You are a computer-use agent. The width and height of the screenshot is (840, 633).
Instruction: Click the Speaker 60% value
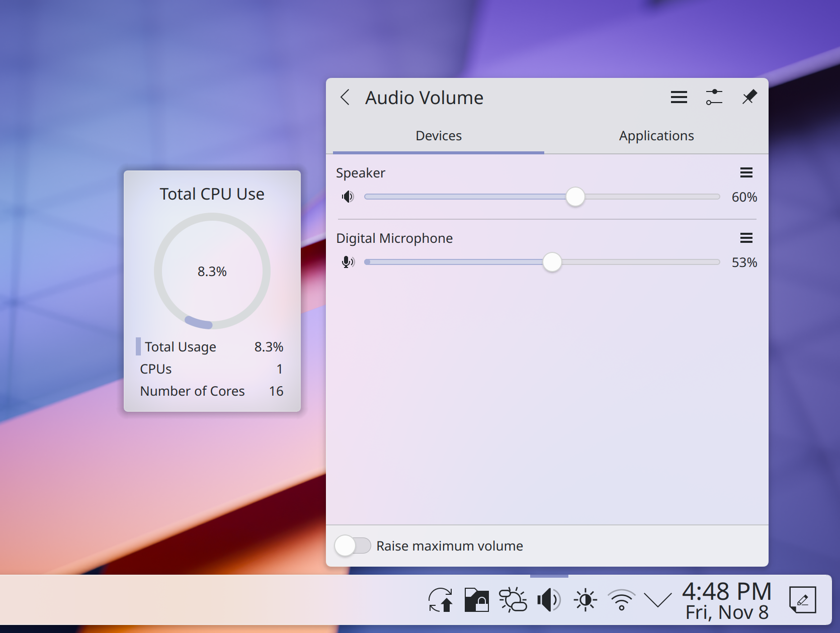click(x=744, y=197)
